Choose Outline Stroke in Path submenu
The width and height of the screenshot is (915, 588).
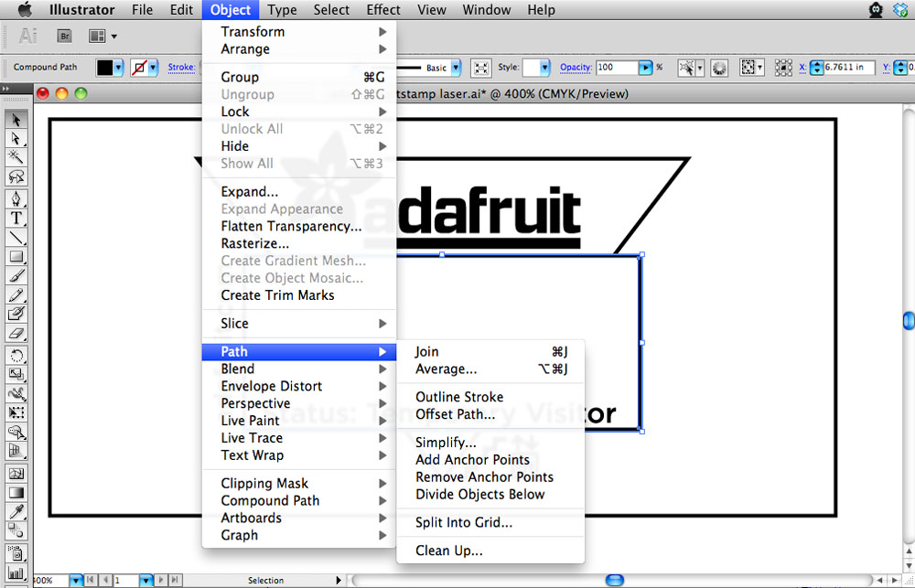490,397
